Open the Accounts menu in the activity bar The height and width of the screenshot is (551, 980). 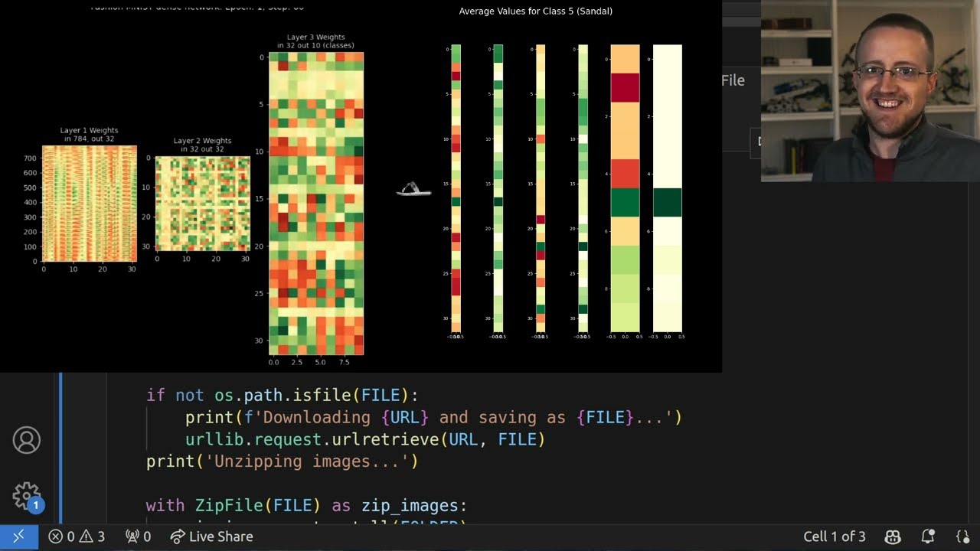27,440
